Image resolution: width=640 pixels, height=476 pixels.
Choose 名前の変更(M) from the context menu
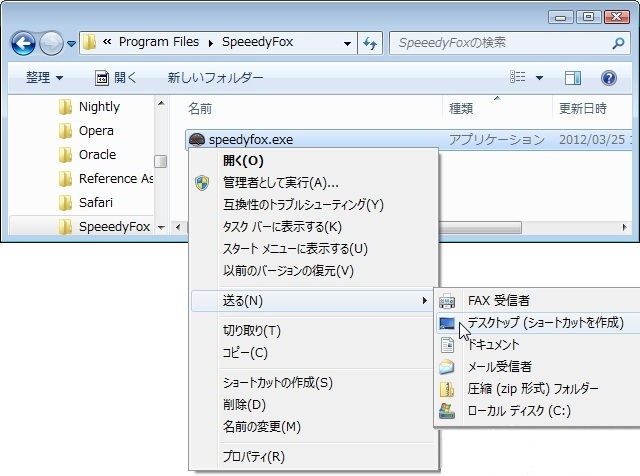(x=313, y=427)
